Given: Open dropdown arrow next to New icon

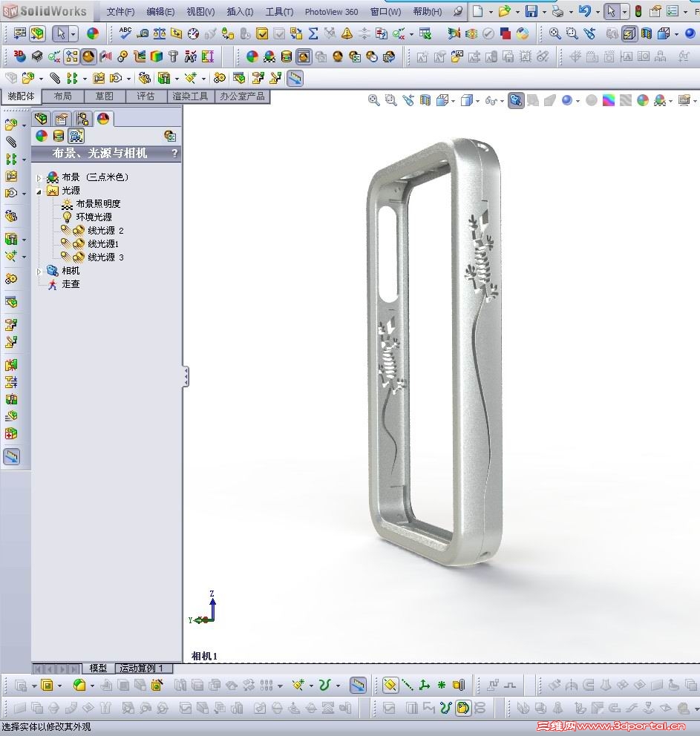Looking at the screenshot, I should click(490, 12).
